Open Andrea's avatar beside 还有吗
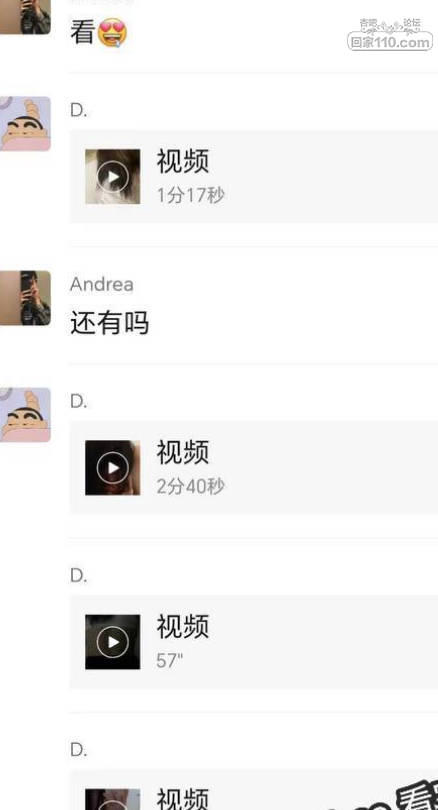This screenshot has width=438, height=810. [x=25, y=298]
